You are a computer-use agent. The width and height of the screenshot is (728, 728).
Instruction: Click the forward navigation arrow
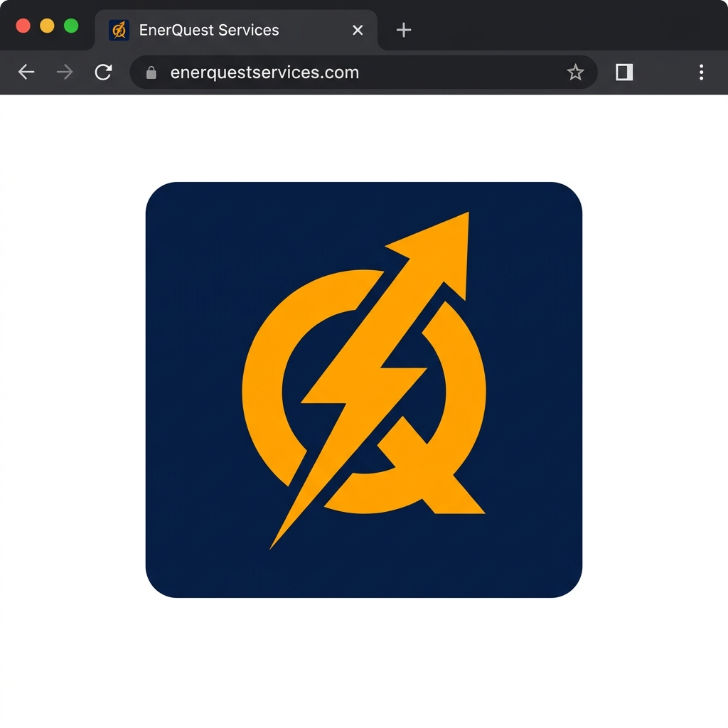pyautogui.click(x=65, y=72)
